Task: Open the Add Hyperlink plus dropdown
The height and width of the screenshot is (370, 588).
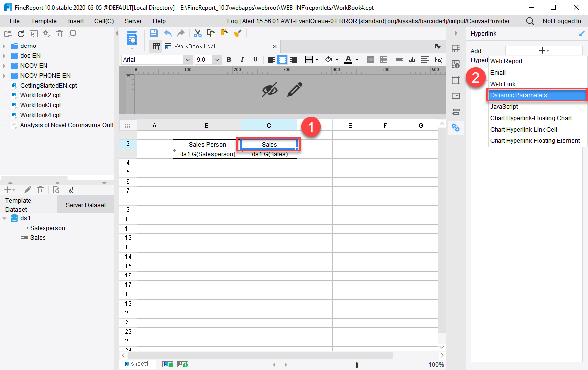Action: [x=543, y=50]
